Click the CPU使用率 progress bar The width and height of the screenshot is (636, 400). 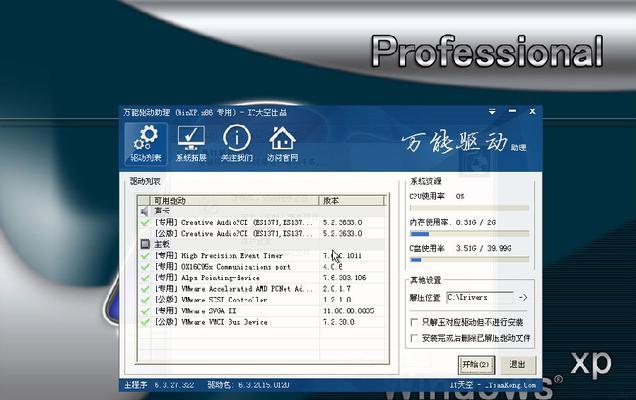(469, 208)
